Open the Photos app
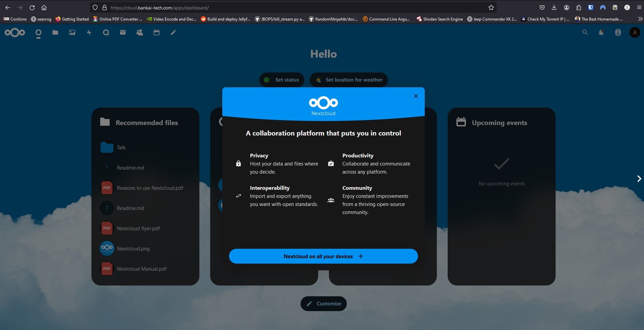The image size is (644, 330). pyautogui.click(x=72, y=32)
